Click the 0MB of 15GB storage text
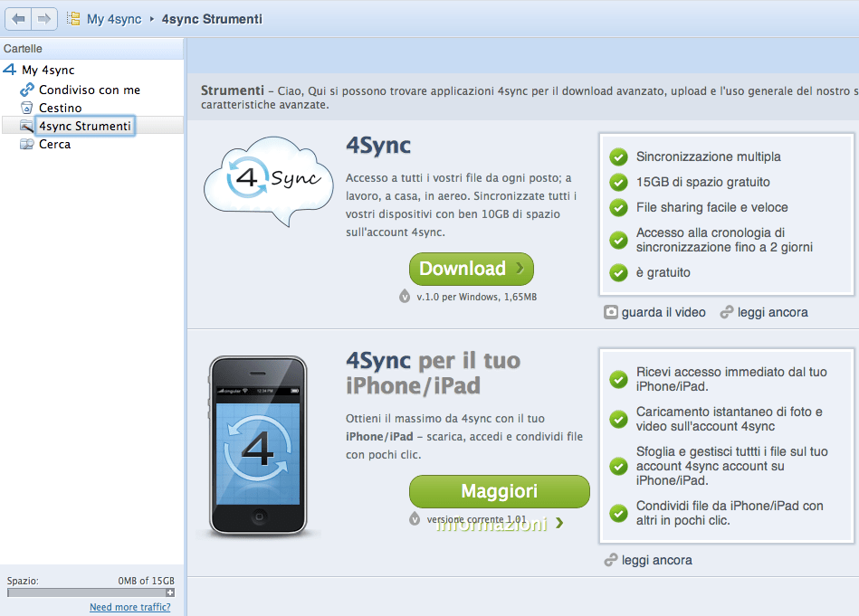859x616 pixels. pos(147,581)
